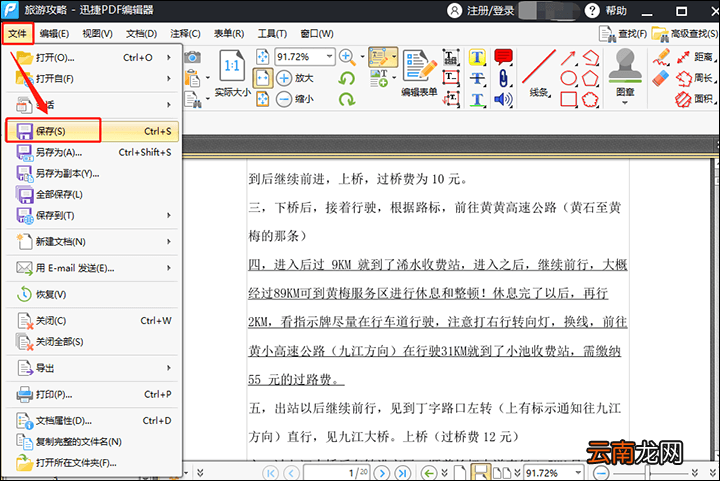Select the red rectangle shape tool

click(568, 99)
